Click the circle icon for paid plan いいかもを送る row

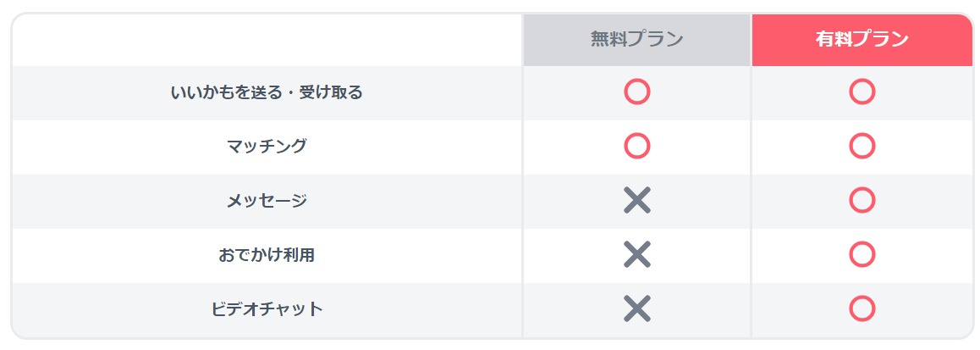click(x=862, y=92)
